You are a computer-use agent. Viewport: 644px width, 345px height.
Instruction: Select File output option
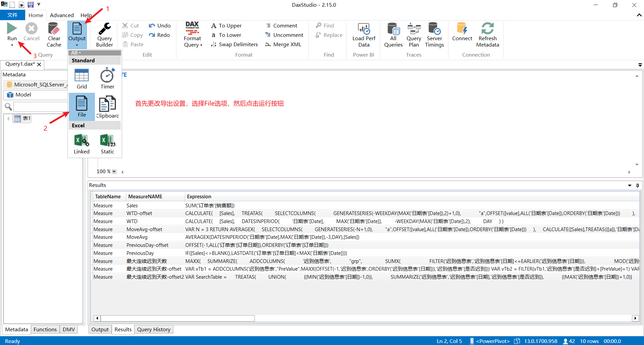point(82,107)
